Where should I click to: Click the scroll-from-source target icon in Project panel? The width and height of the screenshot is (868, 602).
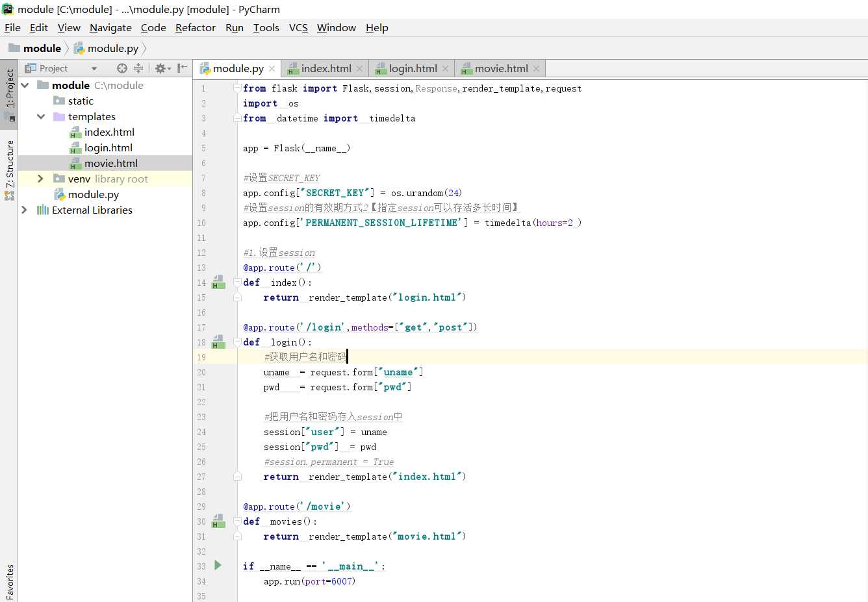(x=121, y=68)
